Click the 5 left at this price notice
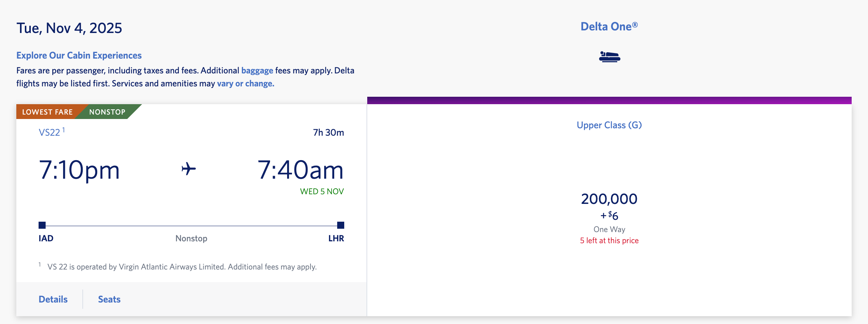 click(609, 241)
